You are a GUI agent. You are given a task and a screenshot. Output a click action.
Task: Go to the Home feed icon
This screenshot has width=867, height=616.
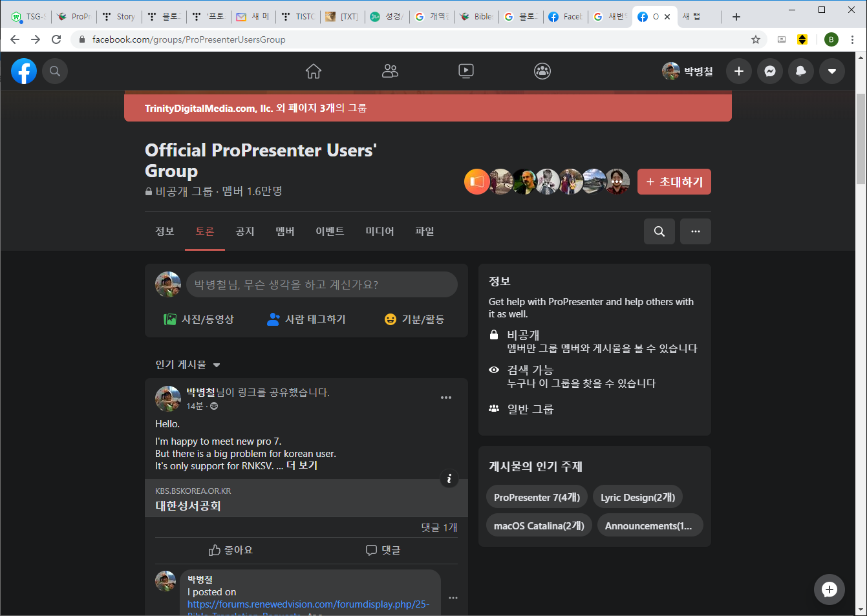coord(314,71)
